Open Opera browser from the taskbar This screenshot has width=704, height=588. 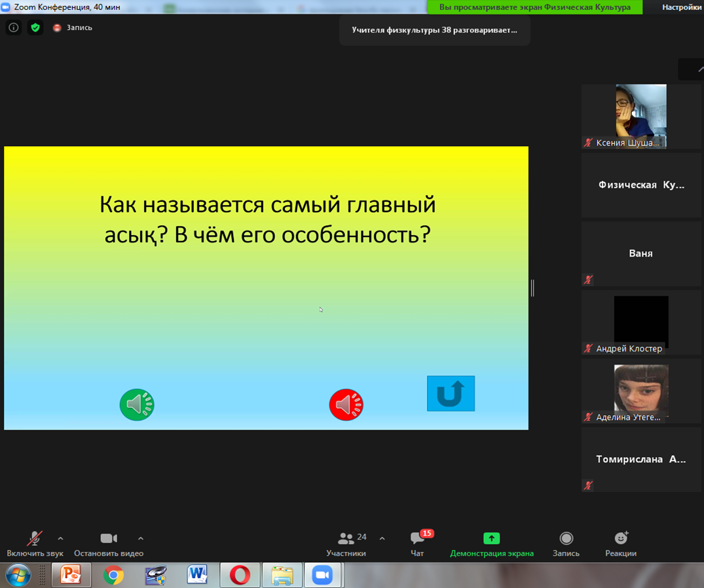[x=240, y=575]
